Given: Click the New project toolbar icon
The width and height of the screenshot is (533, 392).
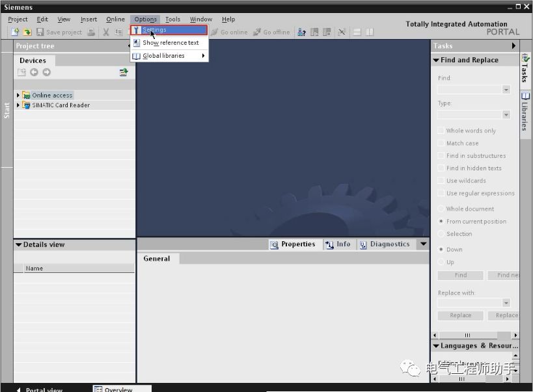Looking at the screenshot, I should [x=15, y=32].
